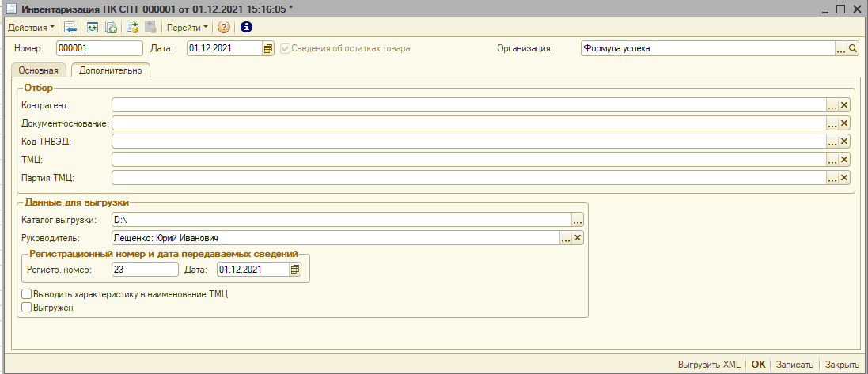Open the calendar picker beside the top Дата field
868x374 pixels.
268,48
